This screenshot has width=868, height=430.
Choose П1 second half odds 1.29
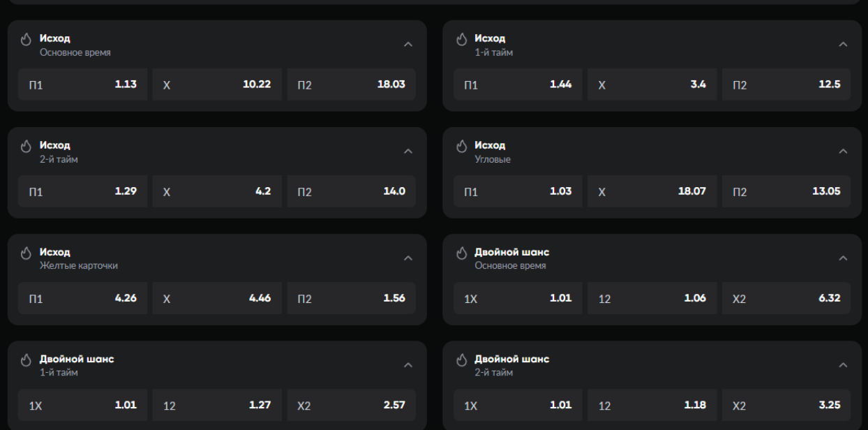click(82, 192)
